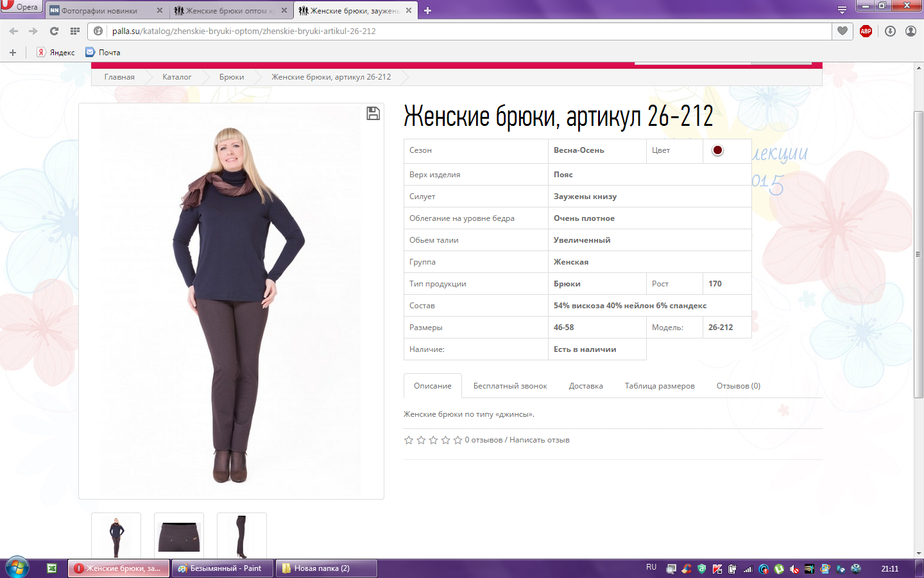Open the CCleaner tray icon

pos(687,569)
